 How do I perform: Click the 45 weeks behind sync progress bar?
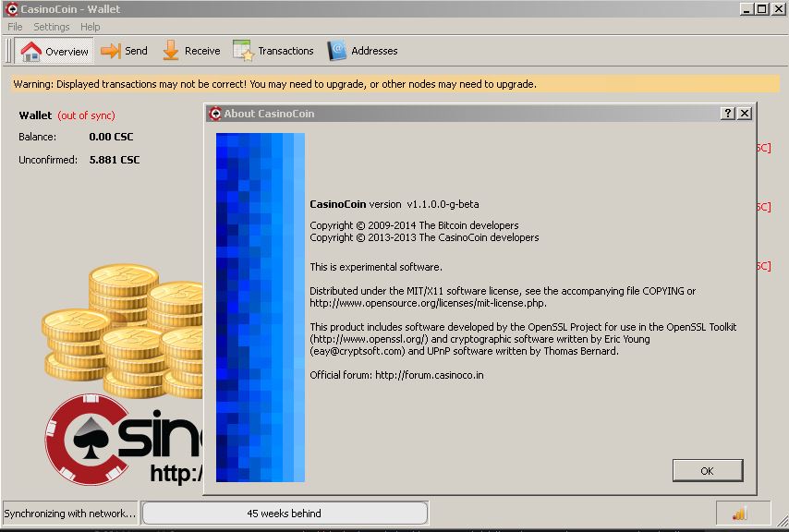click(x=285, y=514)
